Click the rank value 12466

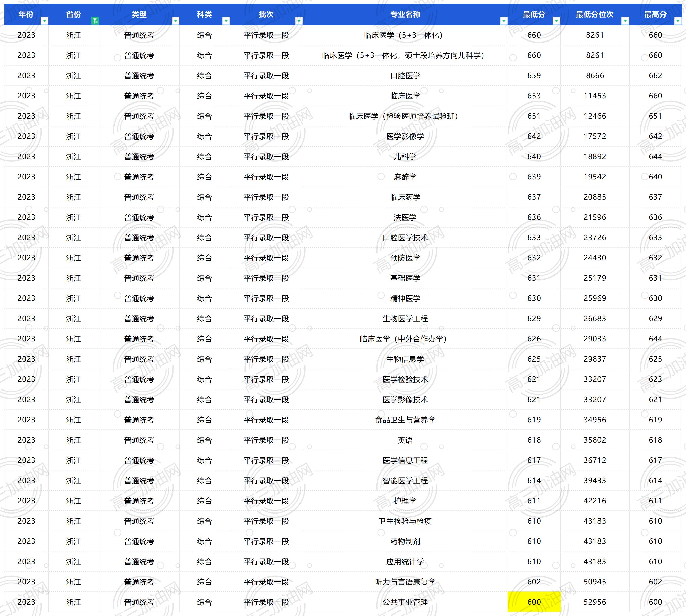tap(595, 116)
